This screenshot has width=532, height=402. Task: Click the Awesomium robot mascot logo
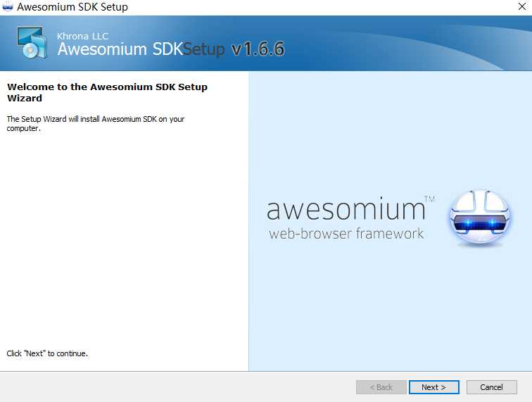(x=481, y=218)
